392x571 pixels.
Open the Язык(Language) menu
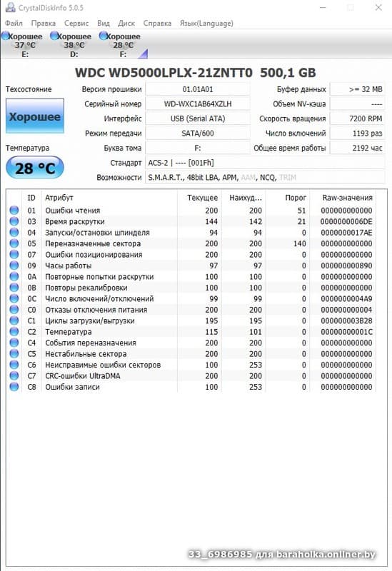[x=206, y=24]
